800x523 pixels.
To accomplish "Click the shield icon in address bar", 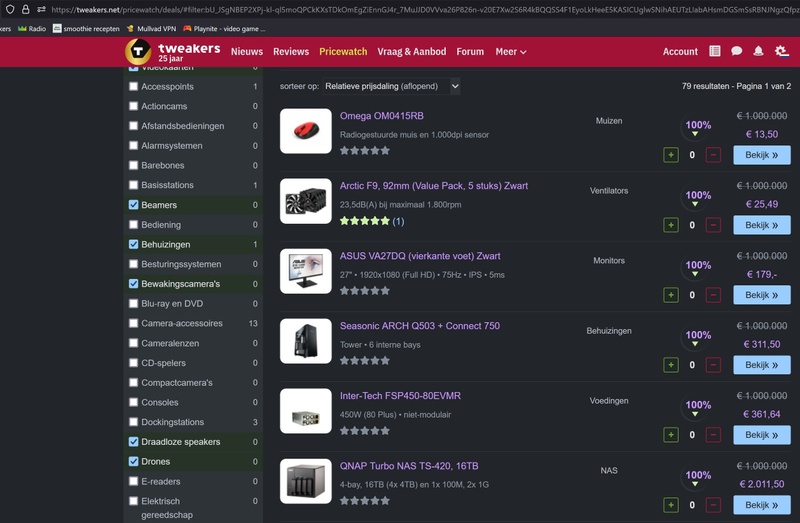I will point(10,9).
